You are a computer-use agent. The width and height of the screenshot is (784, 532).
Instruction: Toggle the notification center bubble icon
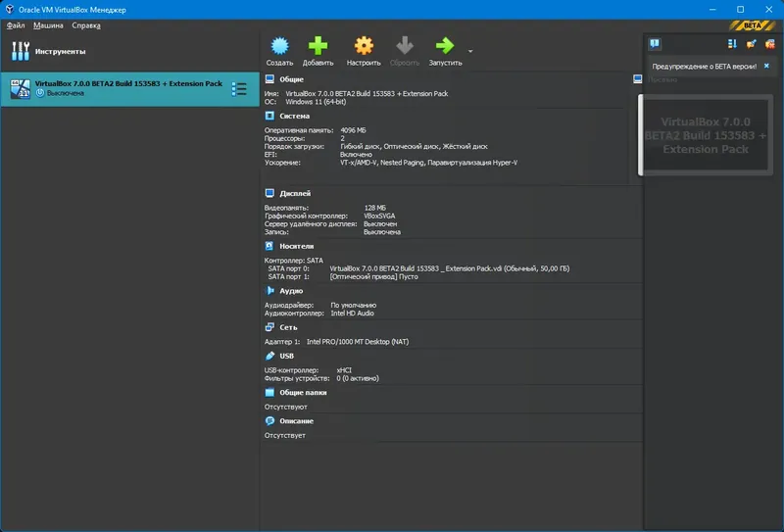tap(655, 44)
